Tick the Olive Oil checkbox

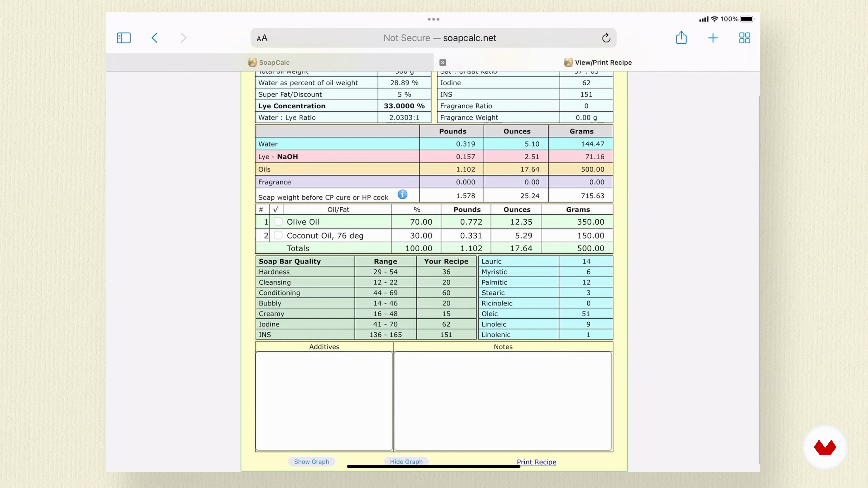tap(278, 221)
